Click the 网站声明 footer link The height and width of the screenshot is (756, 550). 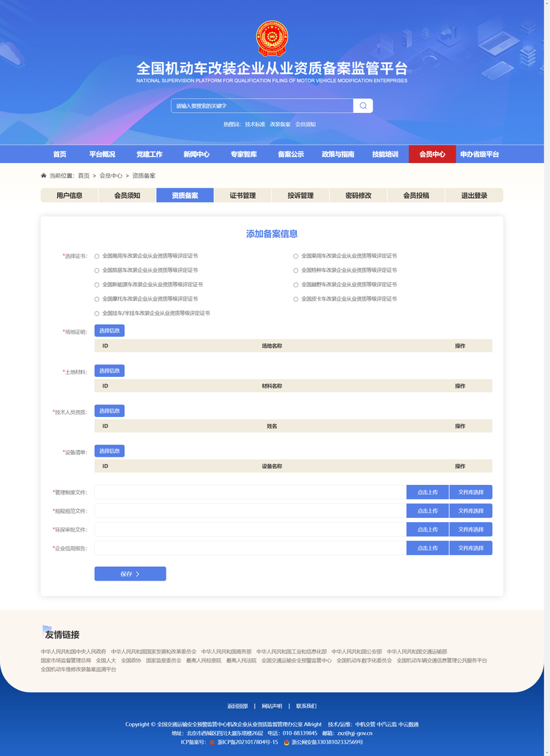(x=272, y=706)
